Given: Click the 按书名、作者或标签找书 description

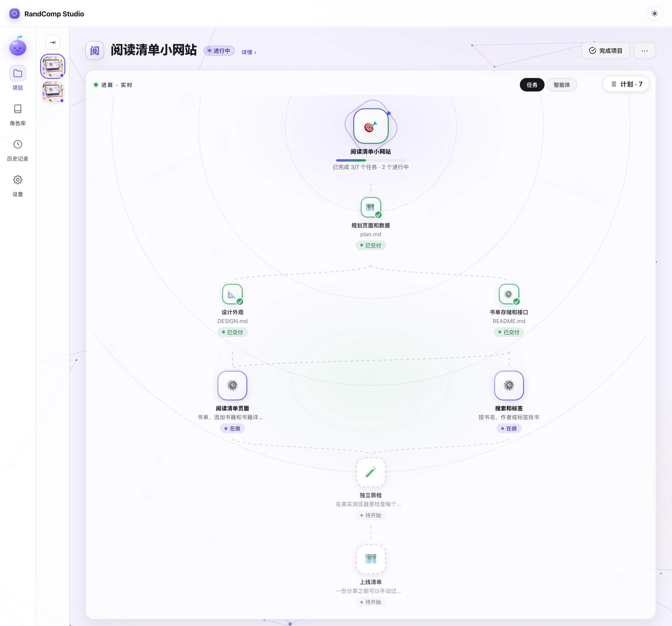Looking at the screenshot, I should [509, 417].
